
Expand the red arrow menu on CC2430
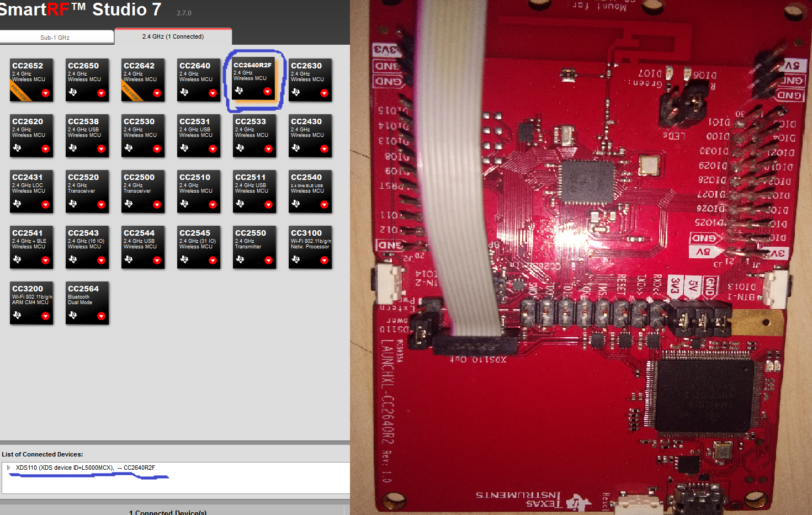pyautogui.click(x=324, y=149)
